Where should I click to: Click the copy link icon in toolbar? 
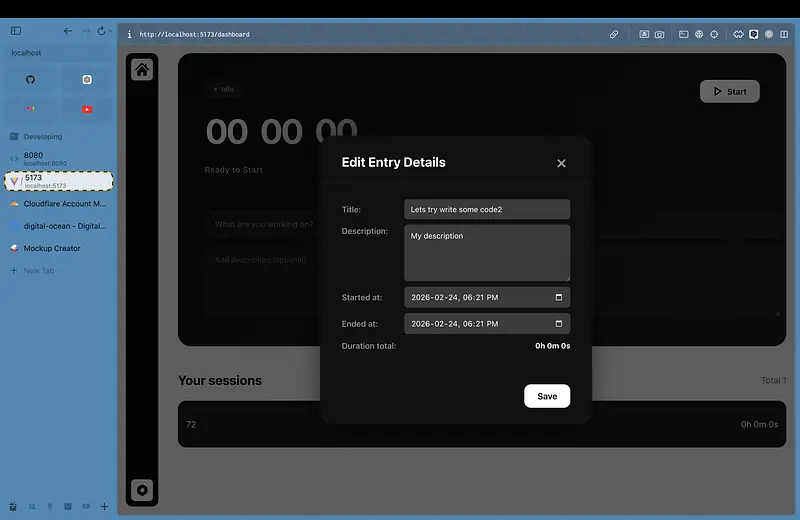(x=614, y=34)
